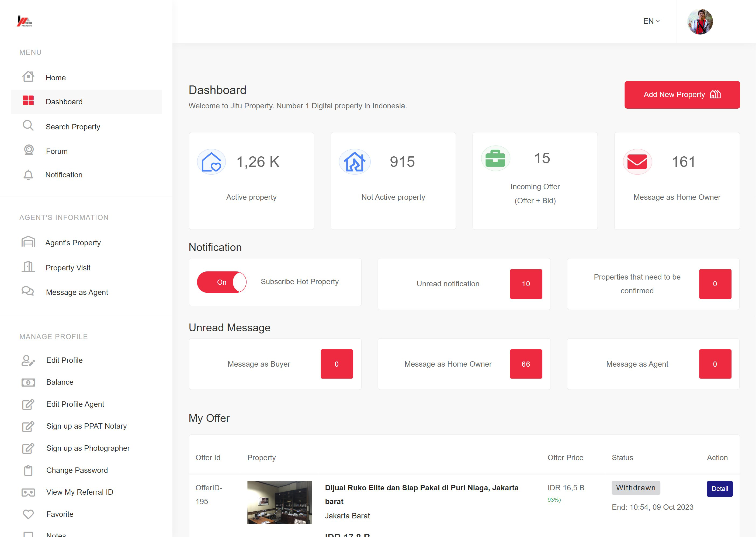Click the Add New Property button

[x=682, y=95]
